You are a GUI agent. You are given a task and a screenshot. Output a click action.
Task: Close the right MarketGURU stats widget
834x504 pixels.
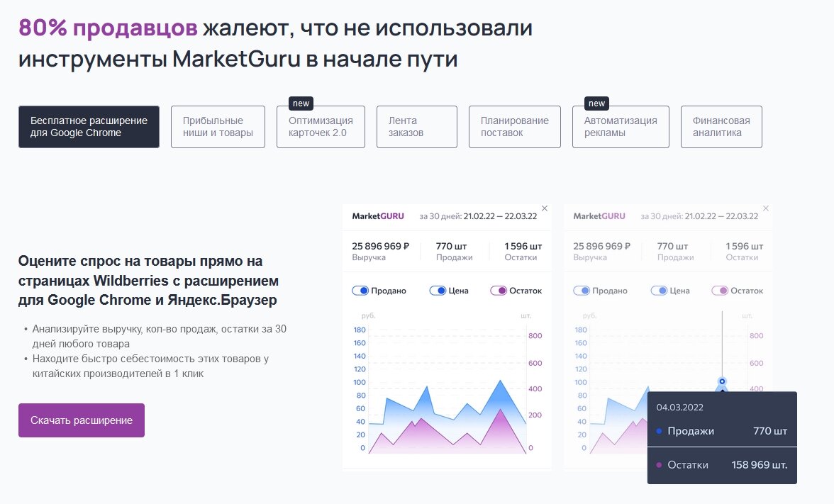(x=766, y=208)
